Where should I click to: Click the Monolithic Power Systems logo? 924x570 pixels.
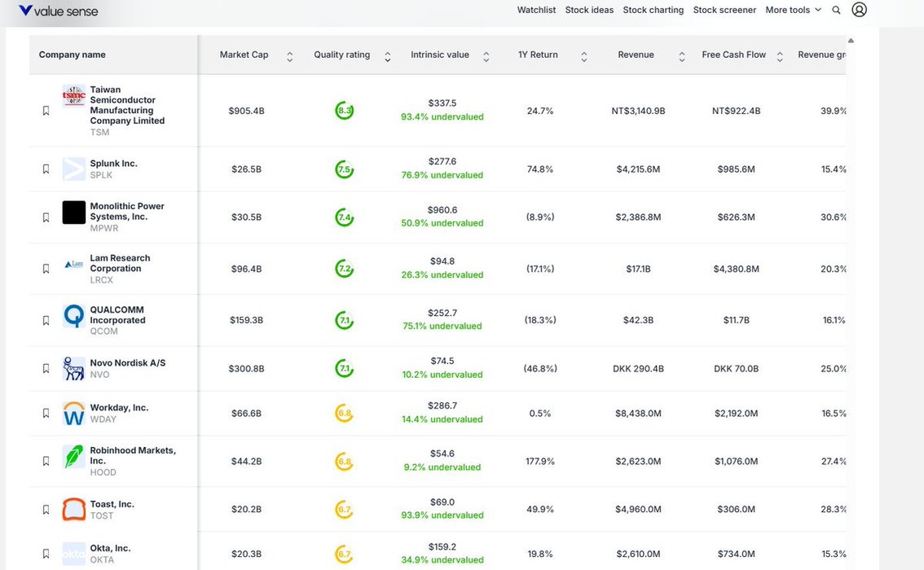[73, 212]
